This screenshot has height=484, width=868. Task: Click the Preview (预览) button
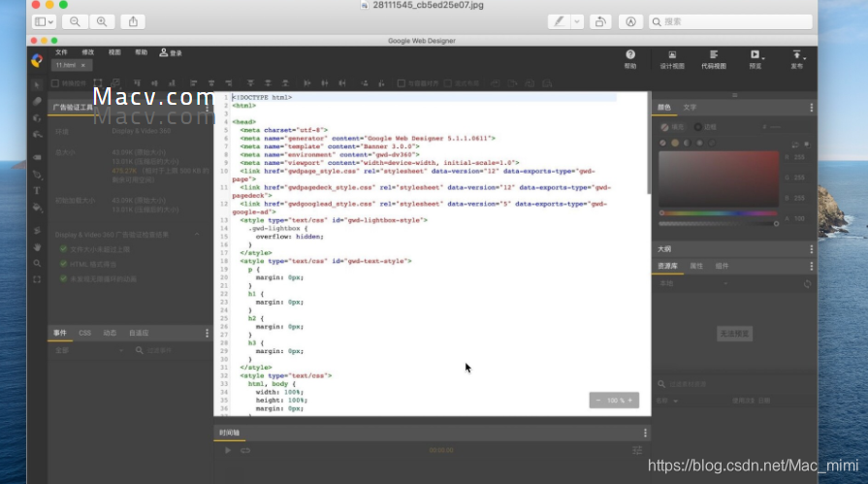(x=755, y=59)
